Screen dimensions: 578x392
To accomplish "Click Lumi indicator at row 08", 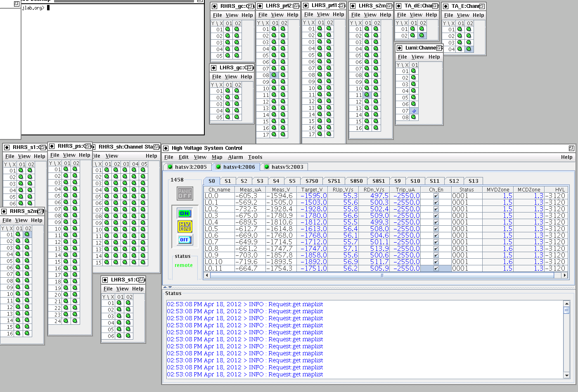I will [414, 117].
